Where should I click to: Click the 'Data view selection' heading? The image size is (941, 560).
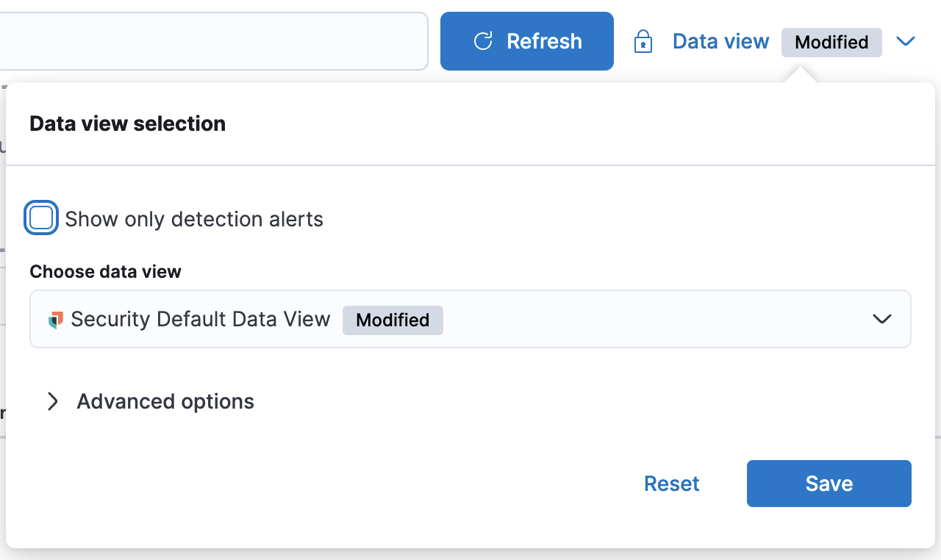click(x=127, y=123)
